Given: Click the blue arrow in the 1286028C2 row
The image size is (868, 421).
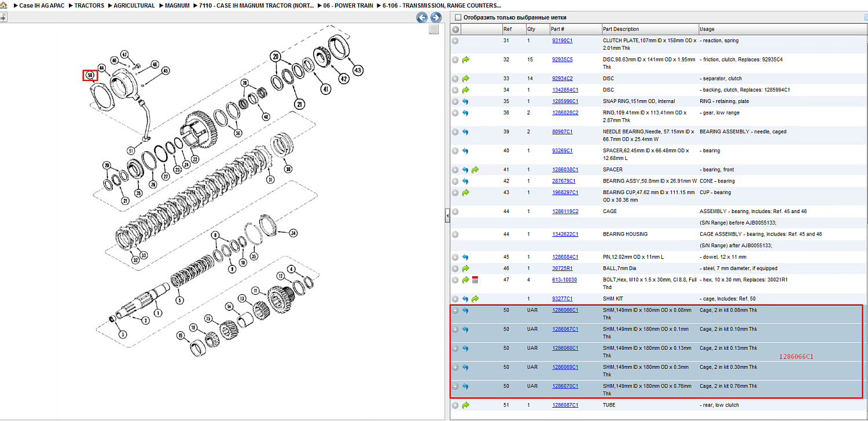Looking at the screenshot, I should 465,113.
